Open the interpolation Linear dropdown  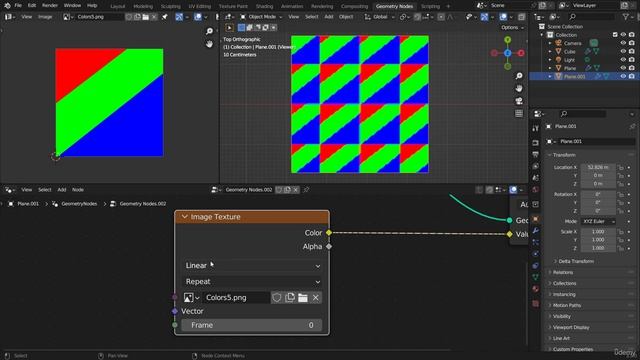coord(252,266)
